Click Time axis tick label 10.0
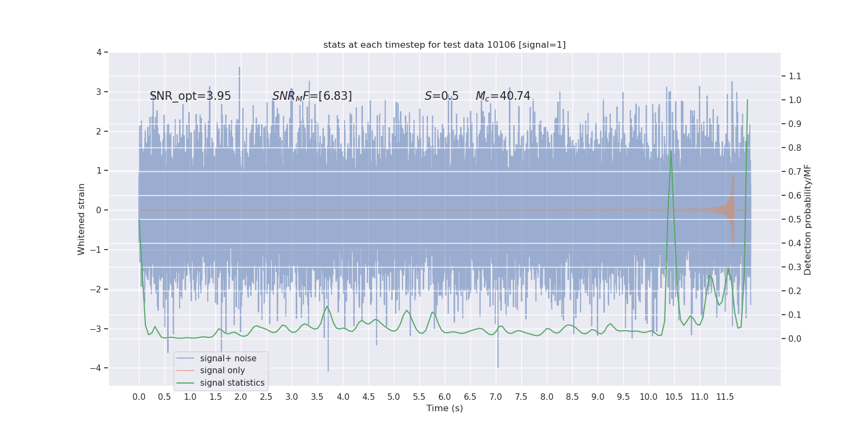The image size is (868, 434). tap(649, 397)
